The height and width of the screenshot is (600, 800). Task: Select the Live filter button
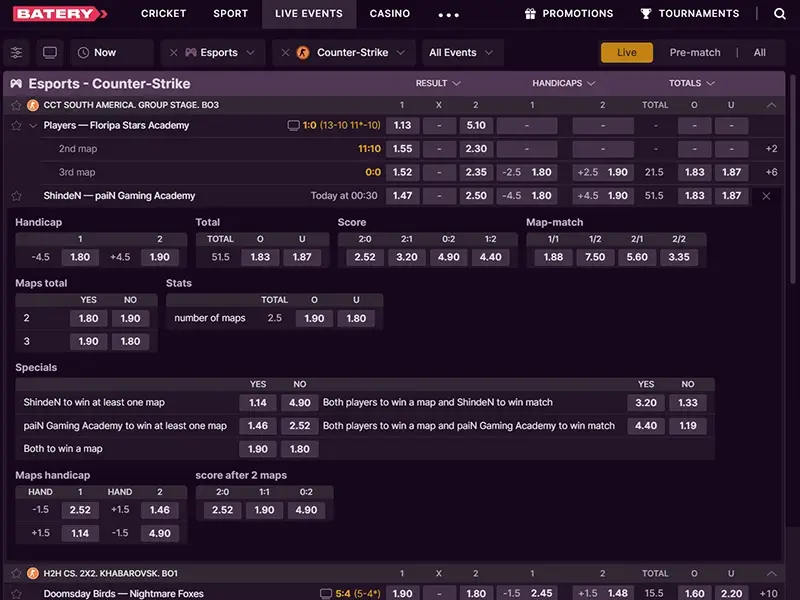627,53
